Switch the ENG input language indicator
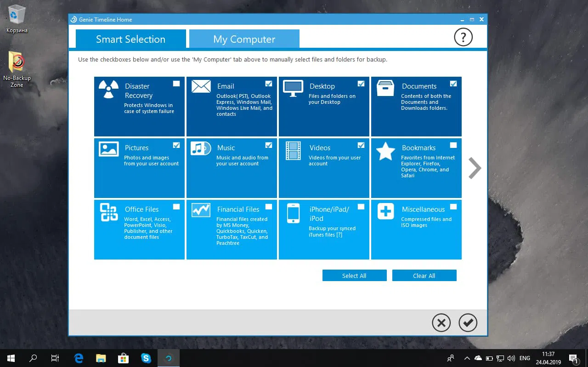Viewport: 588px width, 367px height. click(x=525, y=358)
